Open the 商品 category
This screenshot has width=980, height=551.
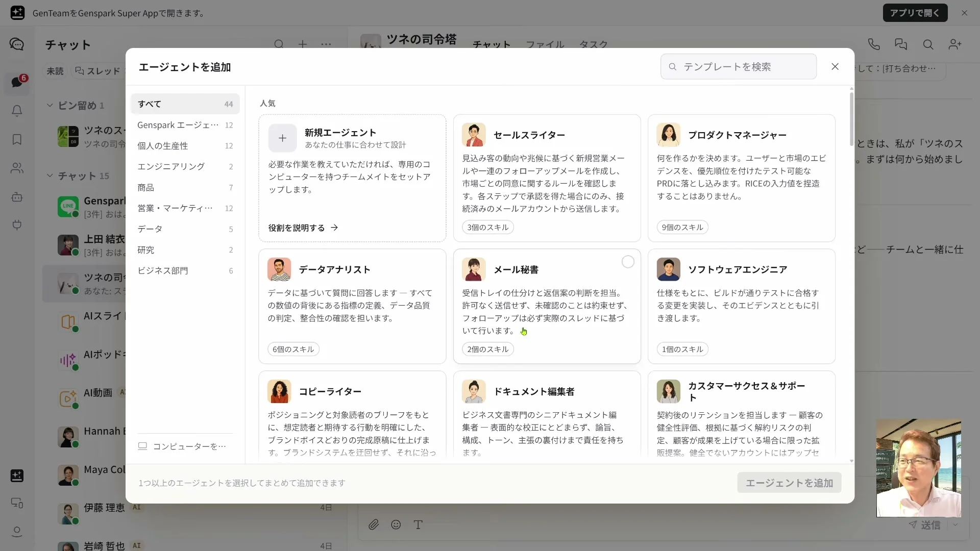(185, 188)
